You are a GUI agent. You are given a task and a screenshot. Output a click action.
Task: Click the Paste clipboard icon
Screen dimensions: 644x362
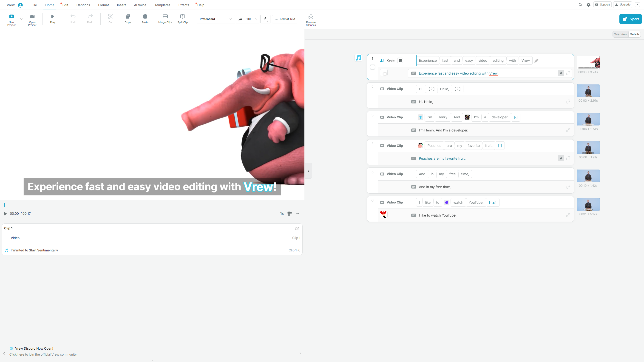pyautogui.click(x=145, y=17)
